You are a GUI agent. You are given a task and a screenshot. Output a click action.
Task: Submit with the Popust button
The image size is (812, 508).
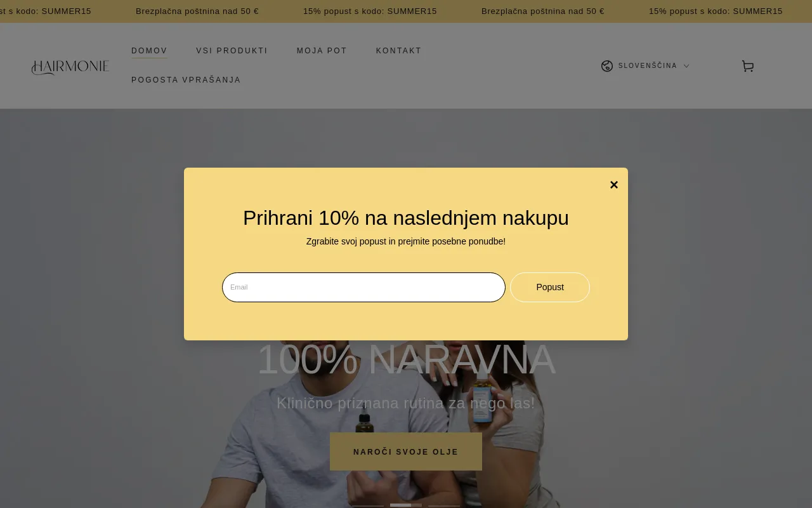pyautogui.click(x=550, y=287)
